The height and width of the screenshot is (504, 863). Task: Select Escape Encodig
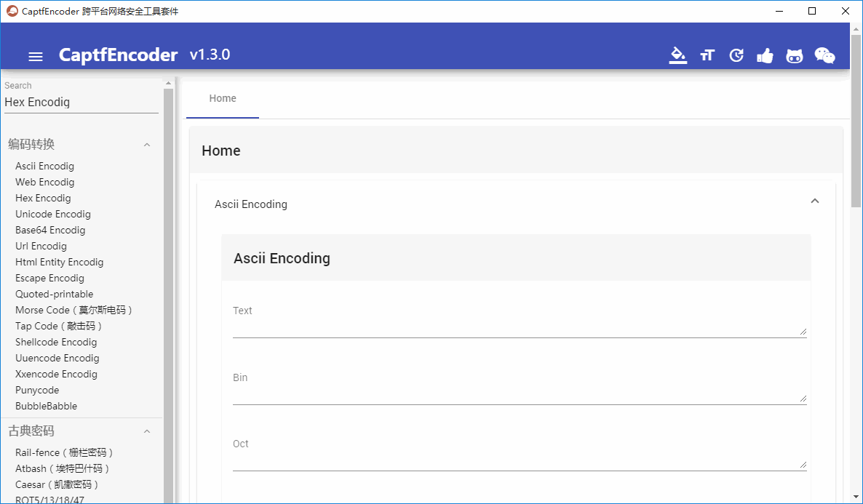tap(49, 278)
